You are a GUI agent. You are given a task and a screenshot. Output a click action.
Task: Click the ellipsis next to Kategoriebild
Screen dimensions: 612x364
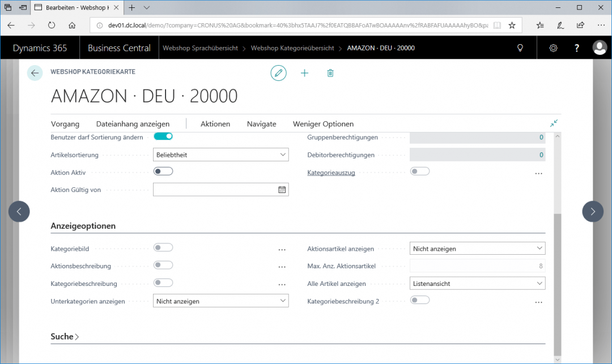282,250
